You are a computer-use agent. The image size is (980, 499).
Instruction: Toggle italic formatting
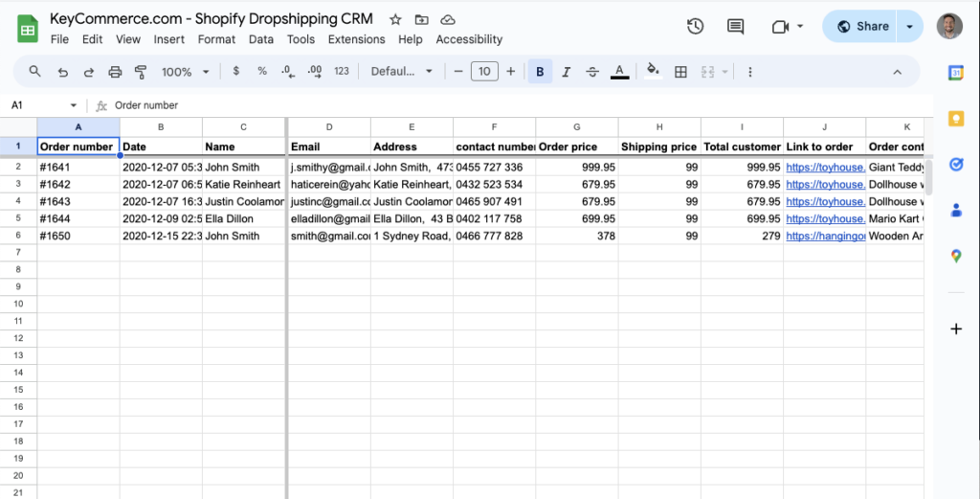coord(567,72)
